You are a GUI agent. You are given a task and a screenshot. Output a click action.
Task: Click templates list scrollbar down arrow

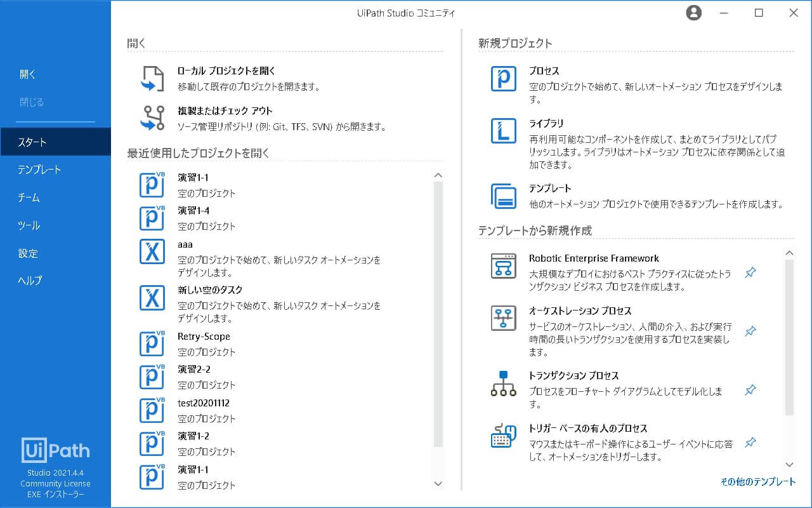coord(789,465)
